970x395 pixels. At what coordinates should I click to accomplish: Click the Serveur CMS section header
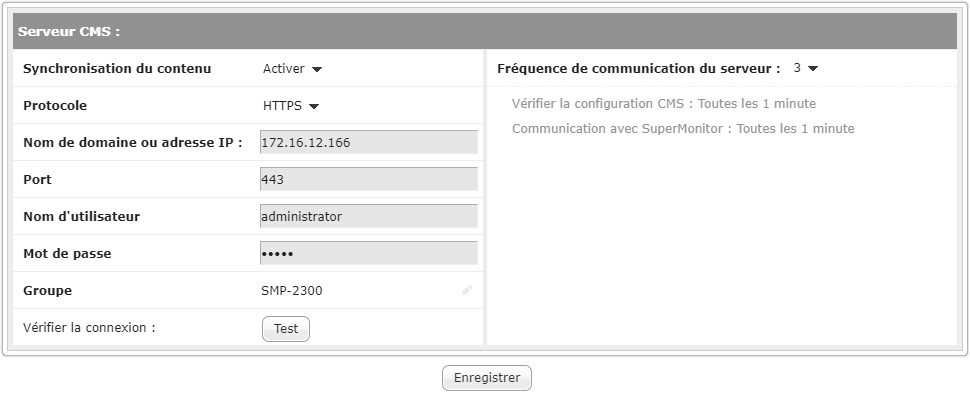pyautogui.click(x=485, y=31)
